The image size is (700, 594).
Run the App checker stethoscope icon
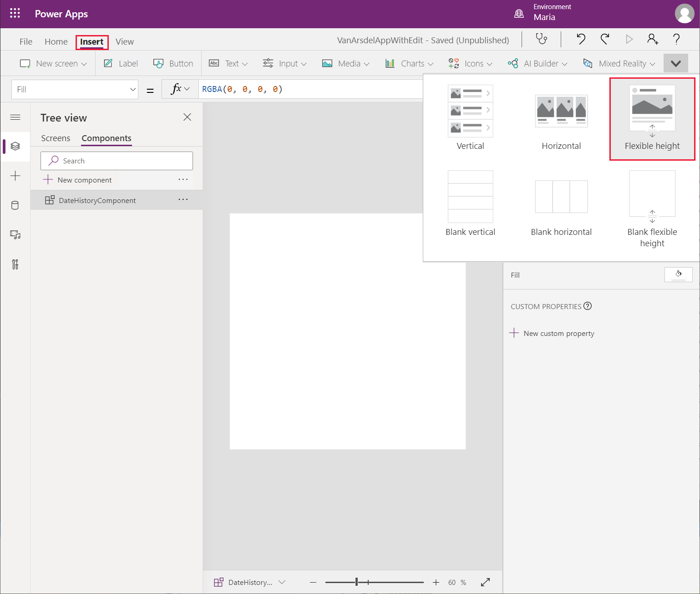click(542, 39)
